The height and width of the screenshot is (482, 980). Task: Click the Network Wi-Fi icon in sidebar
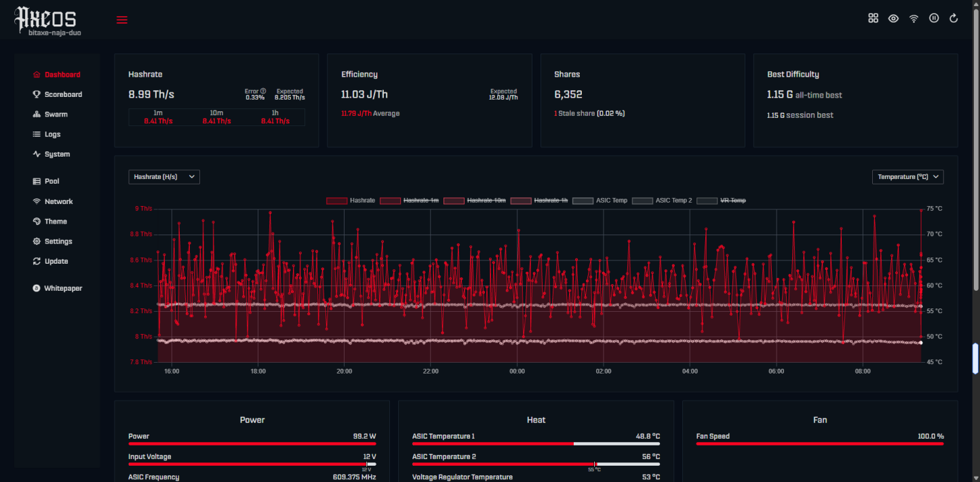click(x=37, y=201)
